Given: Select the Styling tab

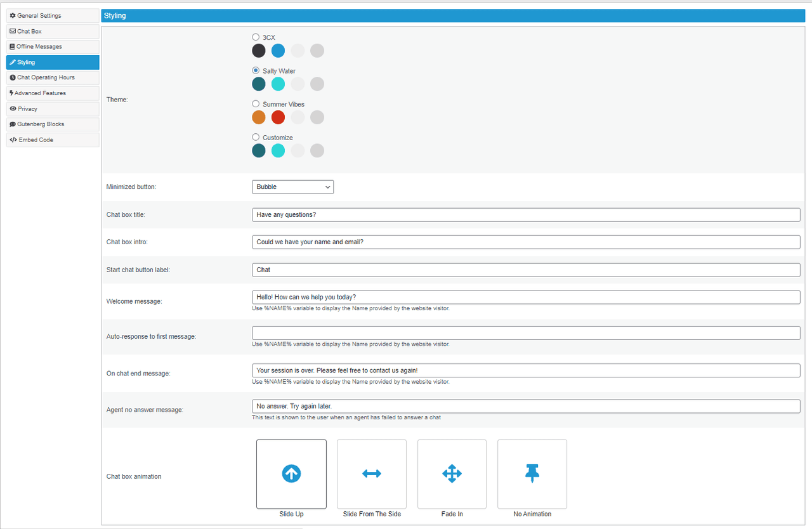Looking at the screenshot, I should click(53, 62).
